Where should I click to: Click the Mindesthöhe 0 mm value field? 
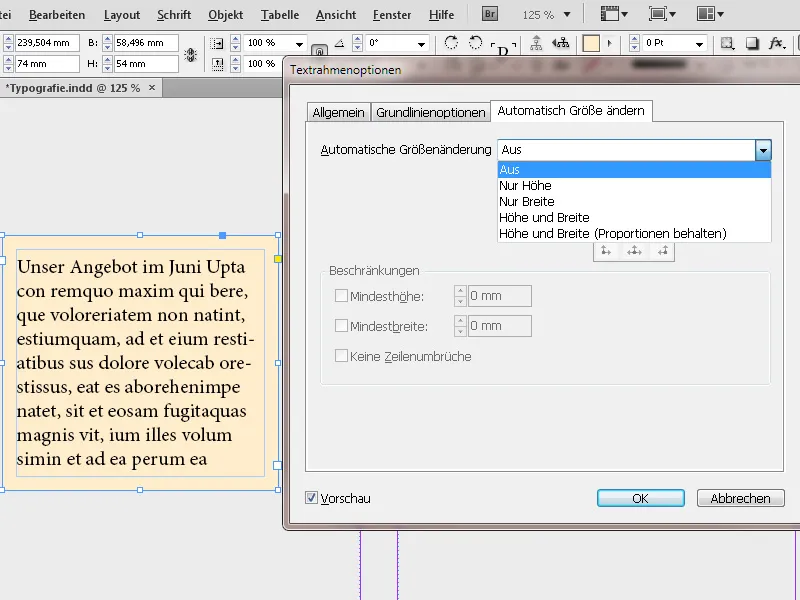499,296
